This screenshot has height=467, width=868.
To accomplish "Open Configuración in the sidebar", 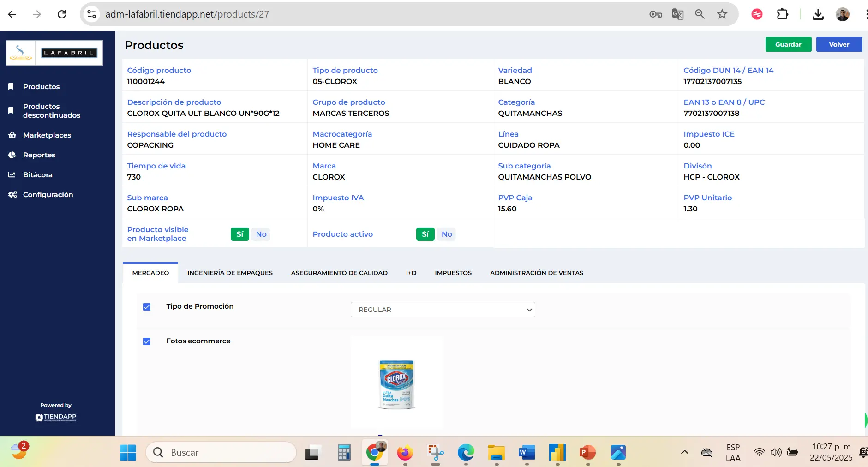I will [x=48, y=195].
